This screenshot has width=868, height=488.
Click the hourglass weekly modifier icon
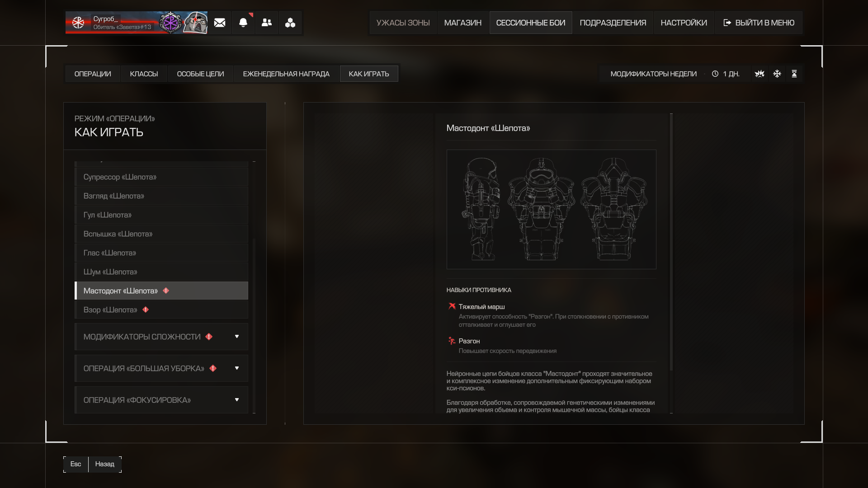[794, 74]
